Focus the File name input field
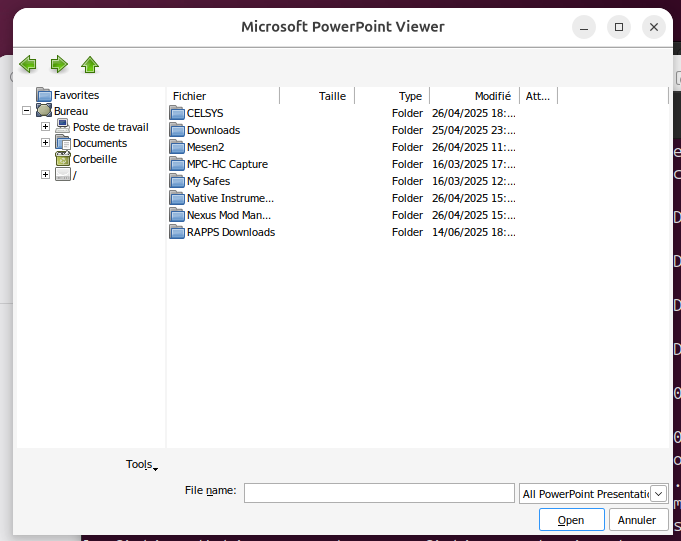Image resolution: width=681 pixels, height=541 pixels. pyautogui.click(x=379, y=493)
